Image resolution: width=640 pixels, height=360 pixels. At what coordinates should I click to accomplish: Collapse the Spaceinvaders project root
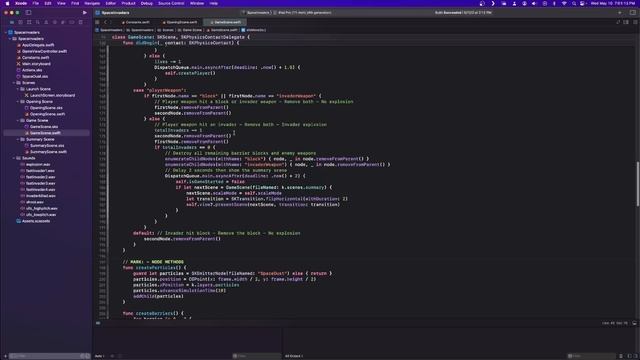6,32
